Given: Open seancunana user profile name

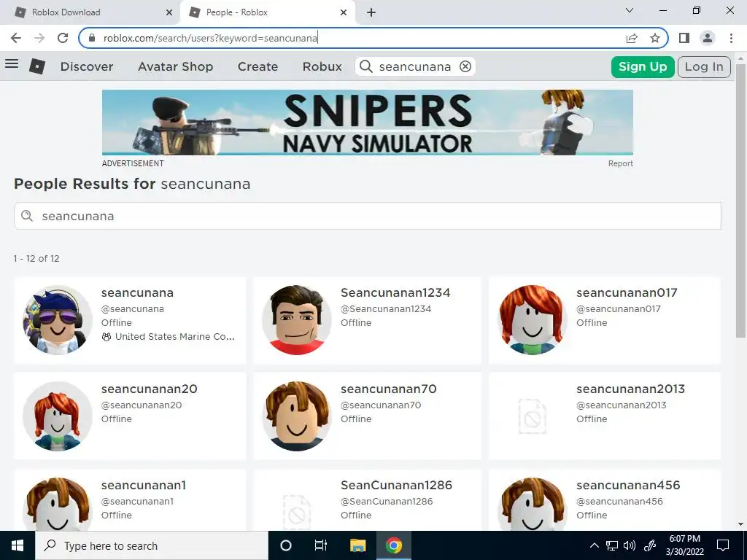Looking at the screenshot, I should pos(137,293).
